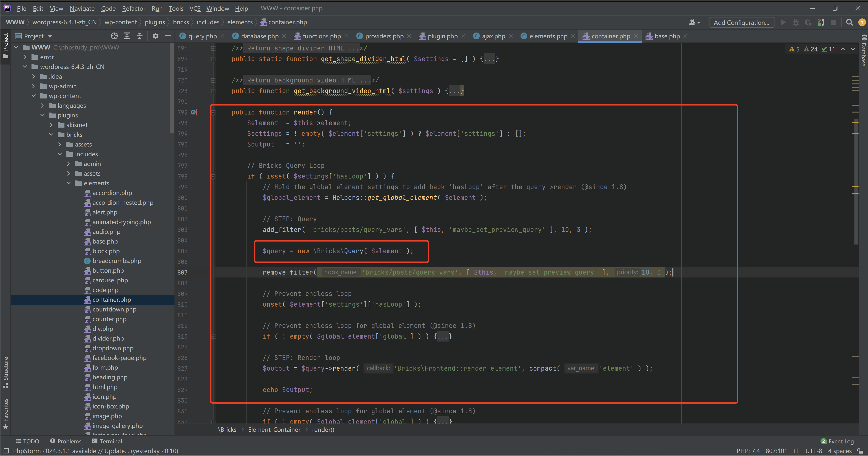The image size is (868, 456).
Task: Open the Event Log
Action: pos(837,441)
